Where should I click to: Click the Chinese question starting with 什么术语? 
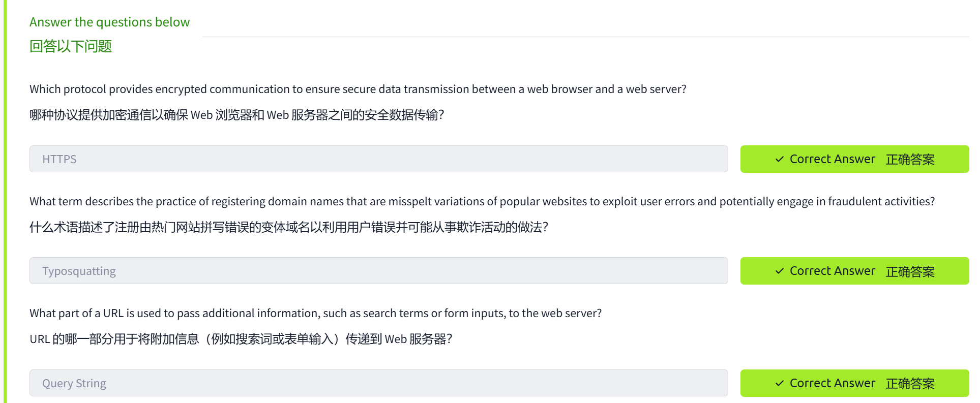[288, 227]
